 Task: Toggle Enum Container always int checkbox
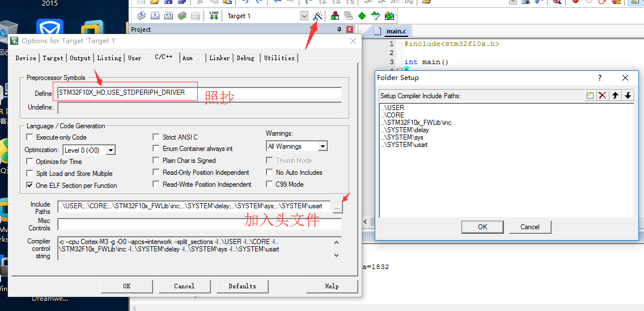pos(156,149)
